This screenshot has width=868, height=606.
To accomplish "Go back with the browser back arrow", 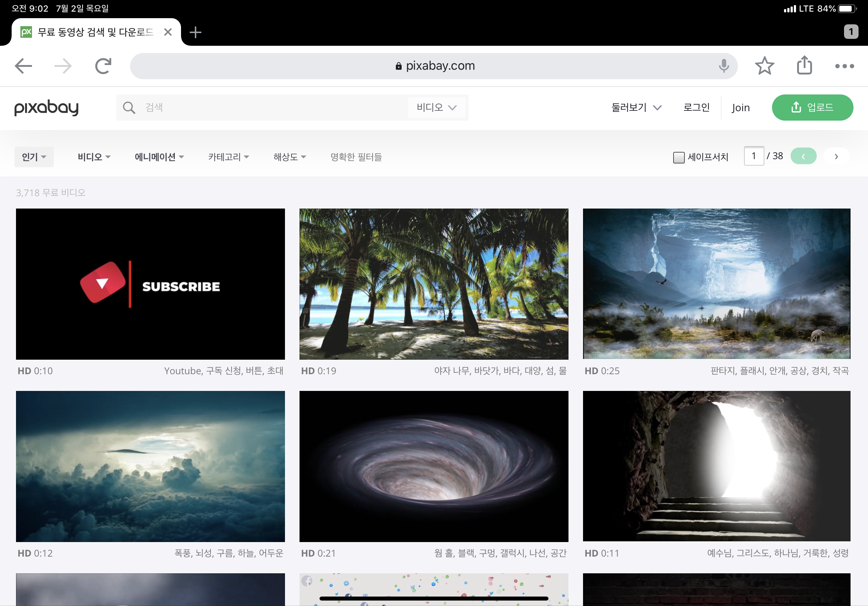I will [x=23, y=66].
